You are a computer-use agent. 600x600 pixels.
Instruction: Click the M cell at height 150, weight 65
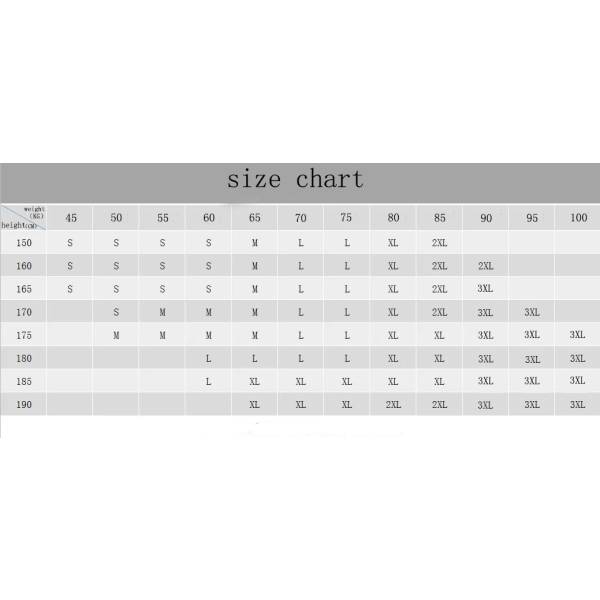(x=254, y=243)
